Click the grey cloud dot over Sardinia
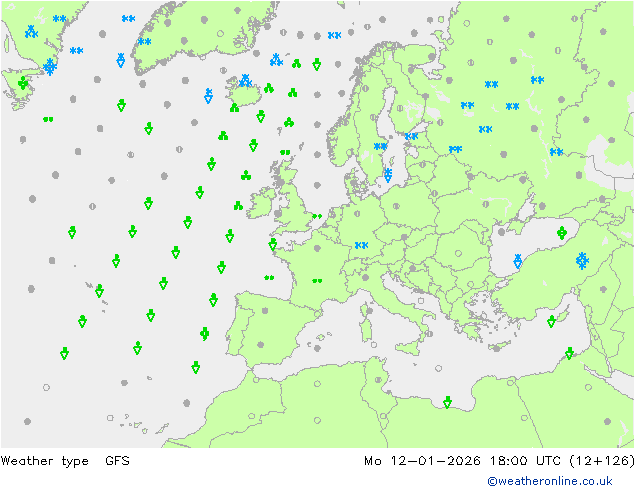 click(x=369, y=311)
